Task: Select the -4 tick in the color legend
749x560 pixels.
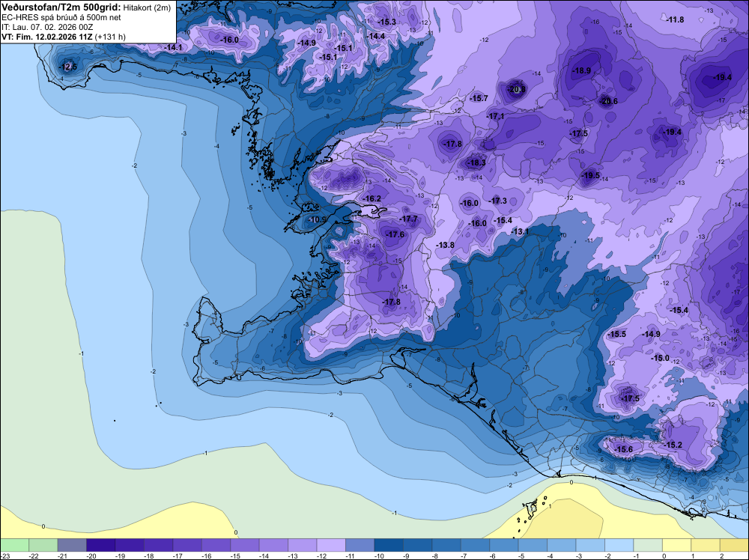Action: click(551, 556)
